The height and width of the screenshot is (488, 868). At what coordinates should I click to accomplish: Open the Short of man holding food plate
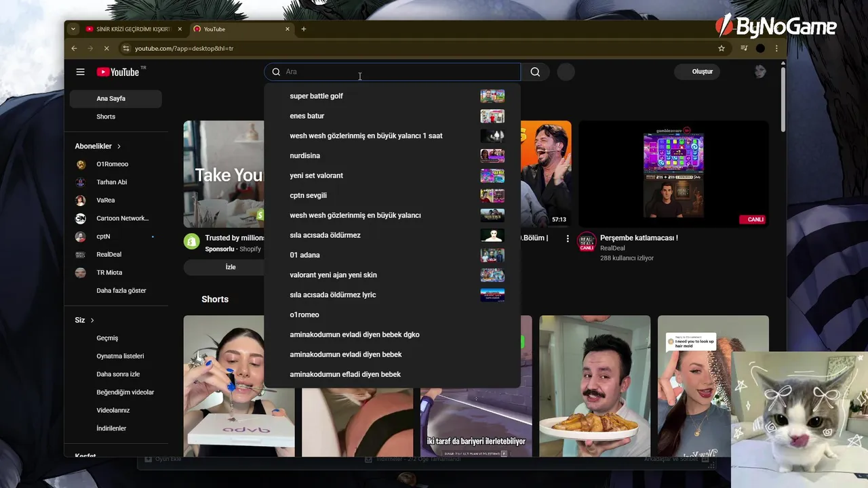click(x=595, y=386)
